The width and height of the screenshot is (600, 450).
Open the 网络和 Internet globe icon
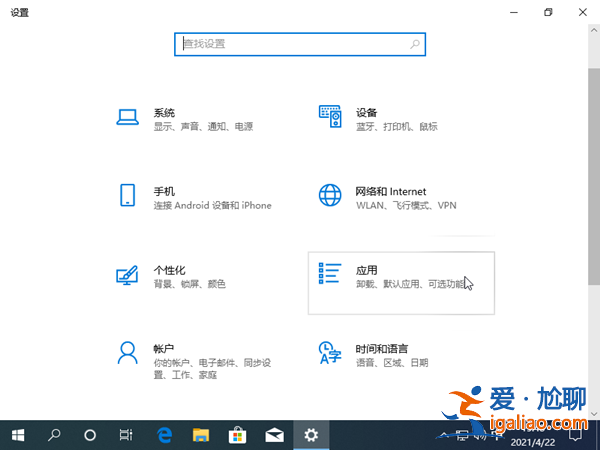330,195
